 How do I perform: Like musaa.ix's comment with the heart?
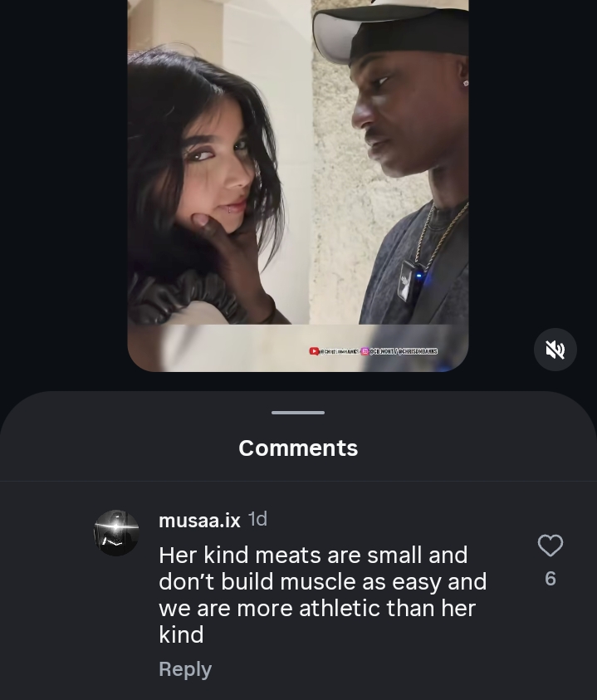551,546
